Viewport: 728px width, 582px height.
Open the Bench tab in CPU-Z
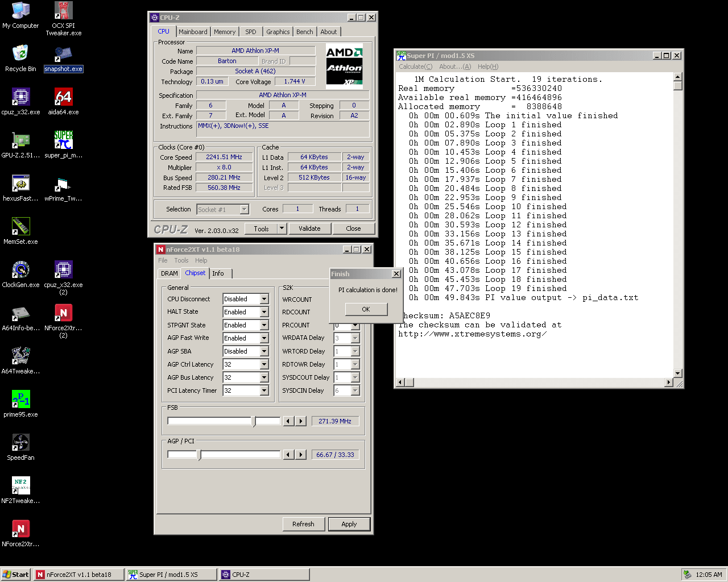pyautogui.click(x=304, y=32)
